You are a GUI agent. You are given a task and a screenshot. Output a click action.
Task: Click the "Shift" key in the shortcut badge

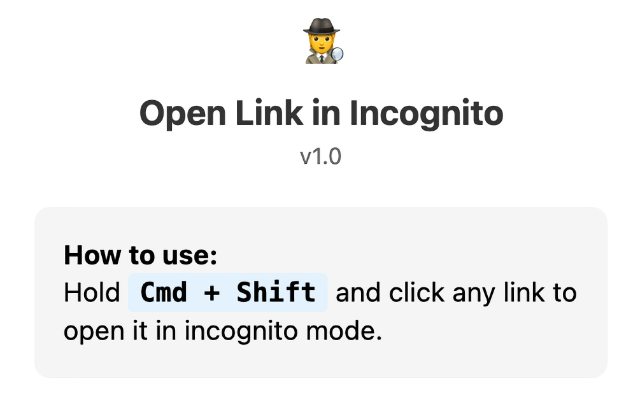coord(276,293)
